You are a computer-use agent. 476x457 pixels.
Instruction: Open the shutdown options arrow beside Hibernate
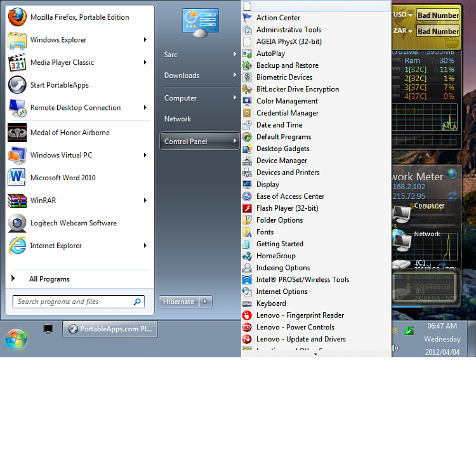206,301
